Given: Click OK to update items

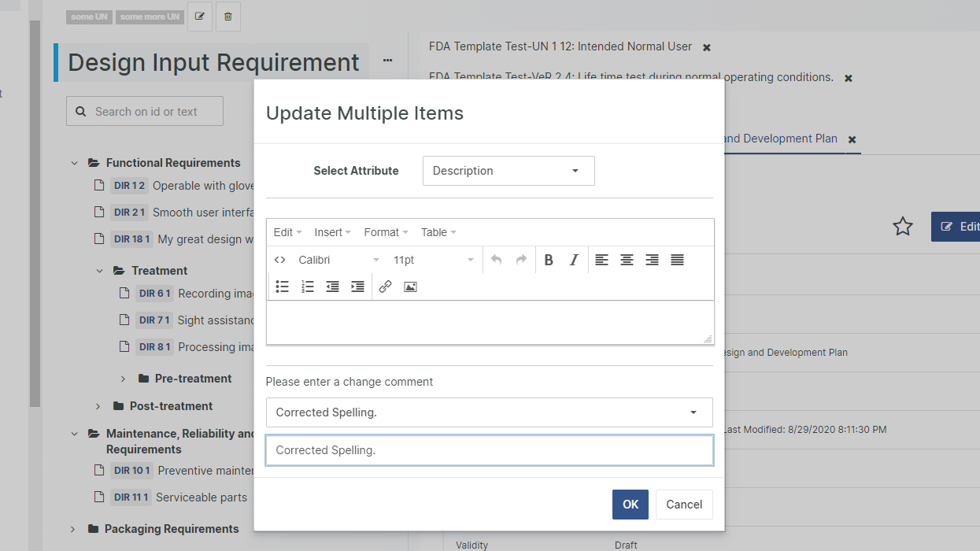Looking at the screenshot, I should [630, 505].
